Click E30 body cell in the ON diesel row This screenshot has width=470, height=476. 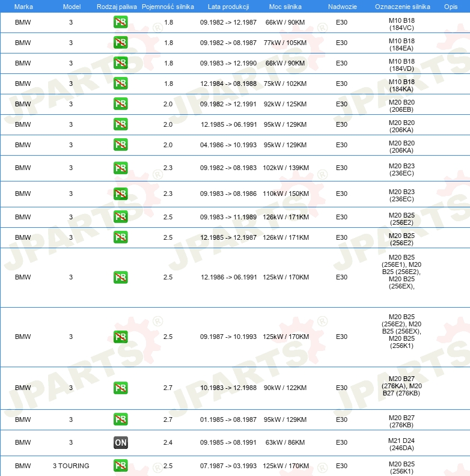coord(341,442)
